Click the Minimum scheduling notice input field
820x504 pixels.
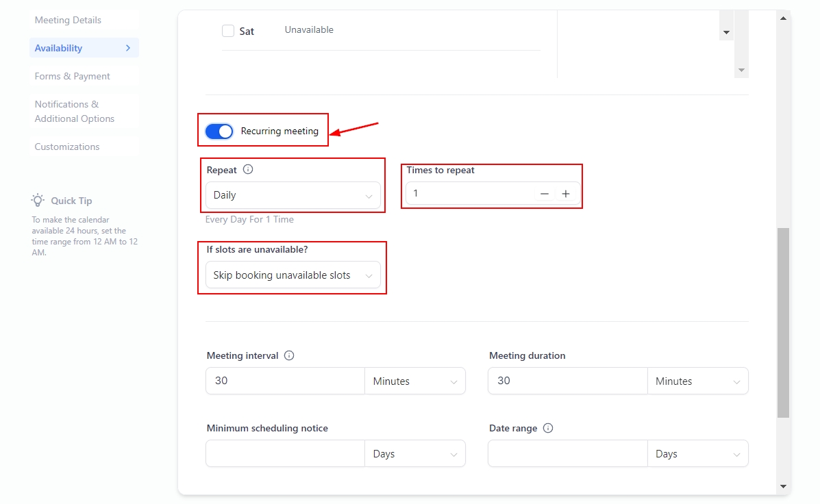pos(285,453)
